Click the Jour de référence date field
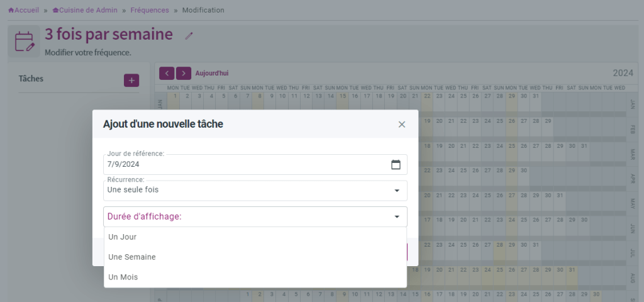This screenshot has width=644, height=302. coord(255,164)
